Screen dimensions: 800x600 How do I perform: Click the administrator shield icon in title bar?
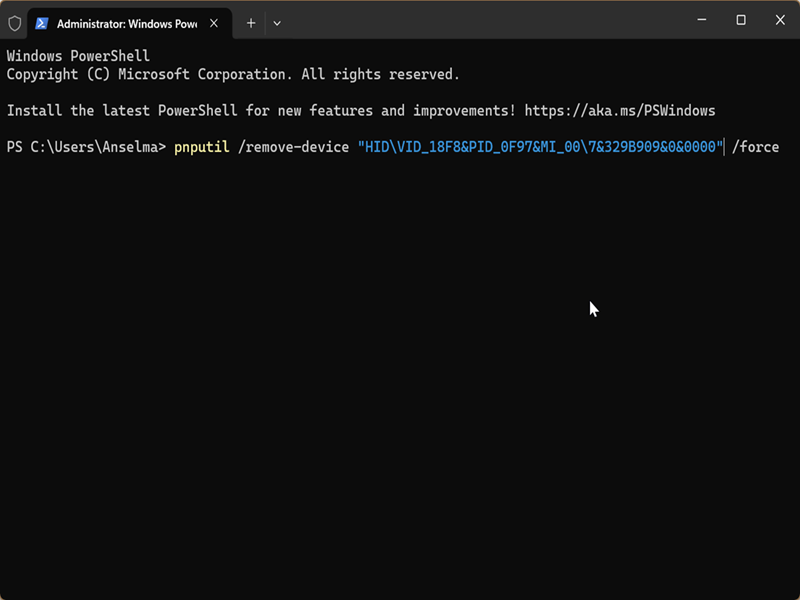pos(14,22)
